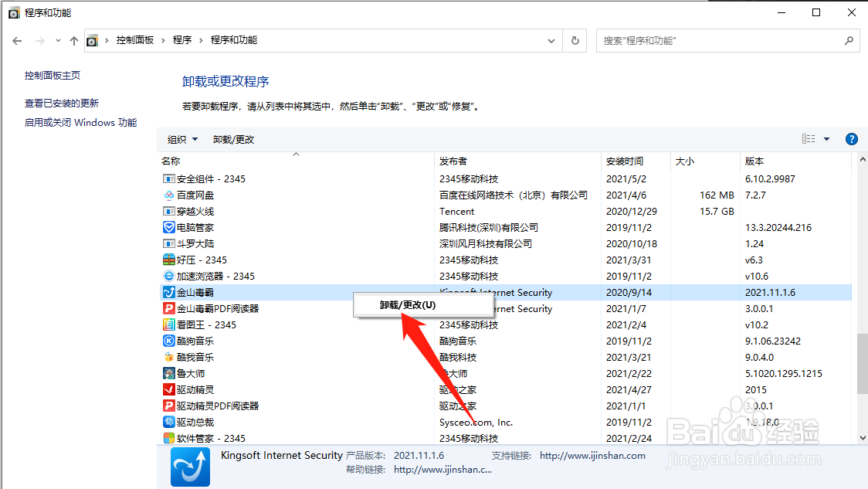Select the 电脑管家 row name
The width and height of the screenshot is (868, 489).
pos(195,228)
